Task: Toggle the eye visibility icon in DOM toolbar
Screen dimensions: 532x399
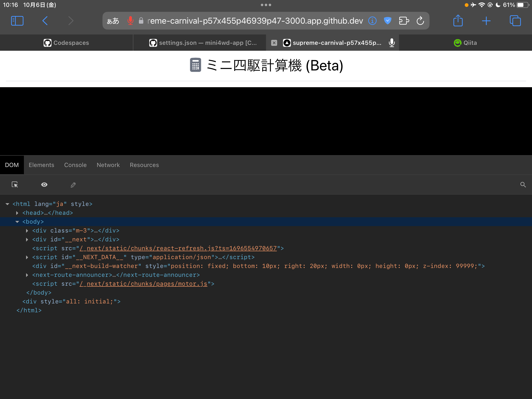Action: 44,185
